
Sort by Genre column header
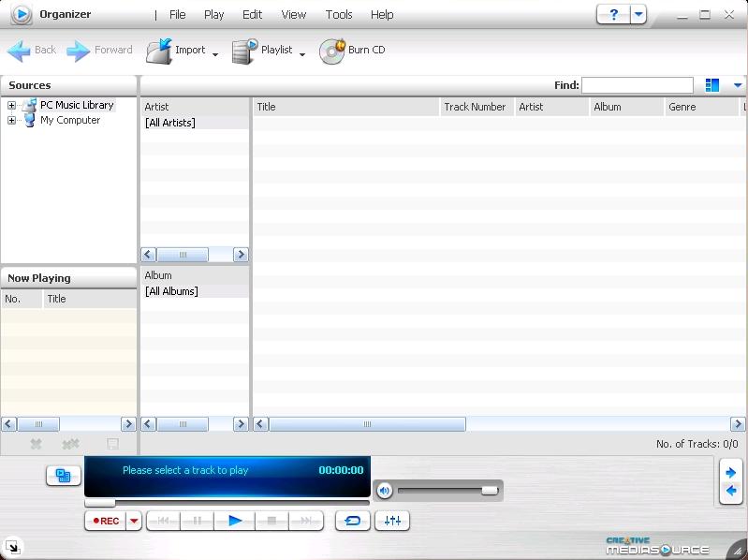[701, 107]
